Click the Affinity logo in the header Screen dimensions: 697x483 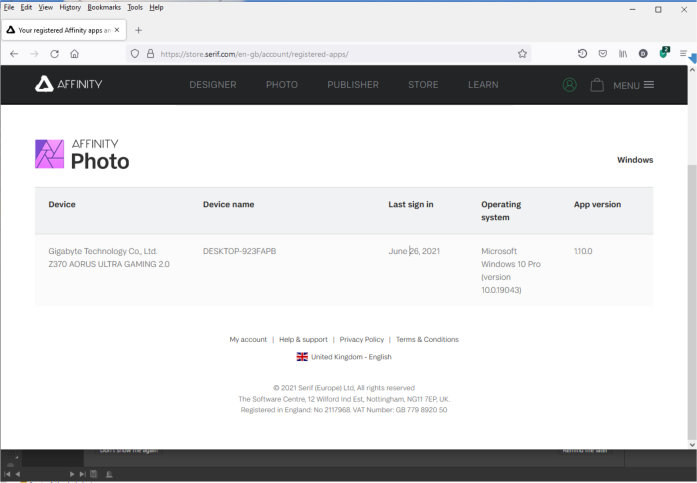[x=66, y=85]
